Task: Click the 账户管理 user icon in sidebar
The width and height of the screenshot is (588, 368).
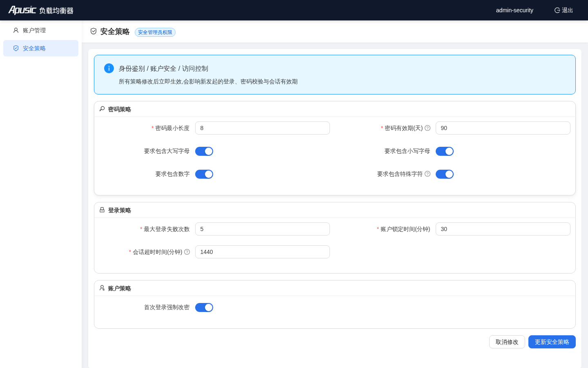Action: coord(16,30)
